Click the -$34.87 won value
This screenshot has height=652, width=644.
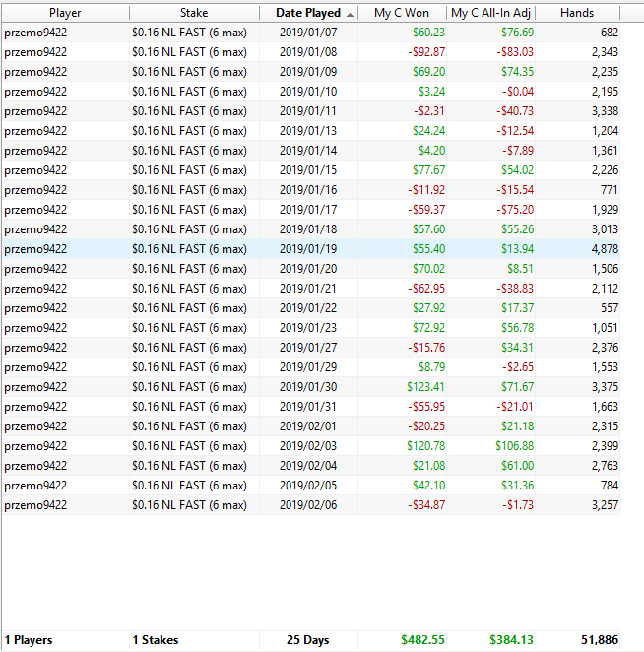coord(426,505)
